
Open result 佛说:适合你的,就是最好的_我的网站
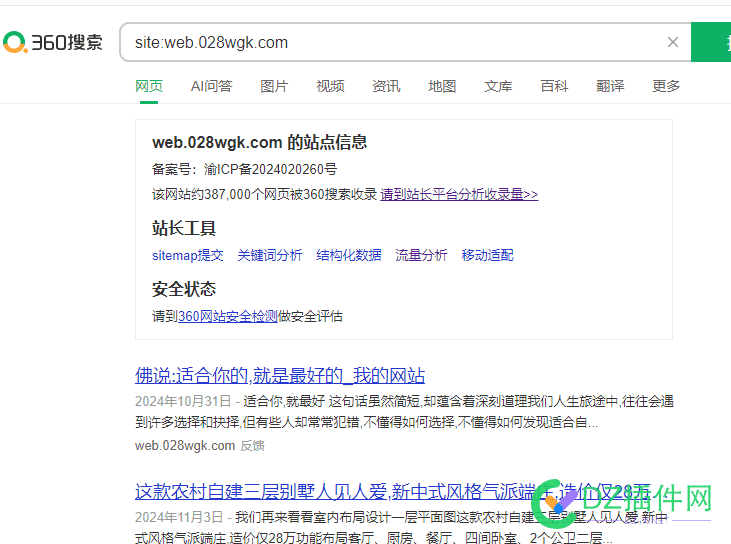point(280,376)
